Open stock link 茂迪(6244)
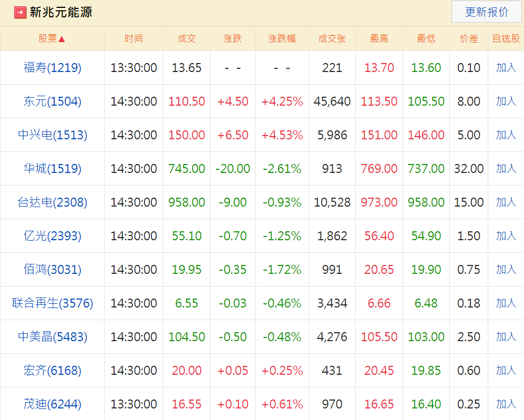 53,404
